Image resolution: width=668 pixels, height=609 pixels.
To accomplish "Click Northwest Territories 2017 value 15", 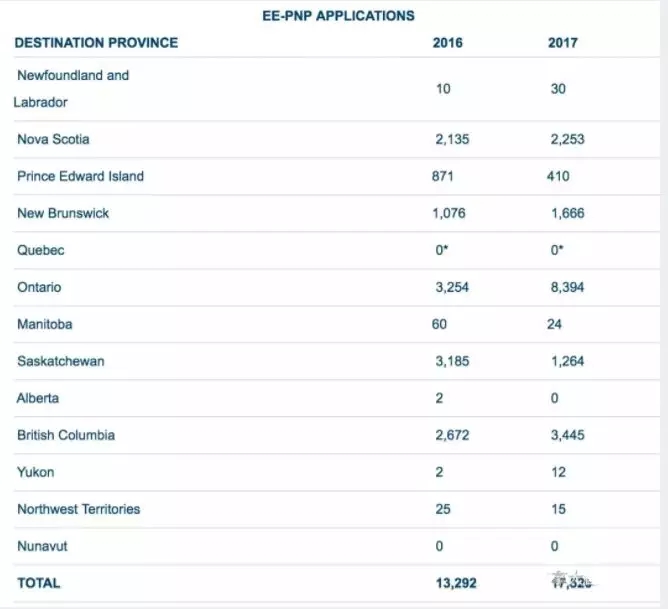I will (559, 509).
